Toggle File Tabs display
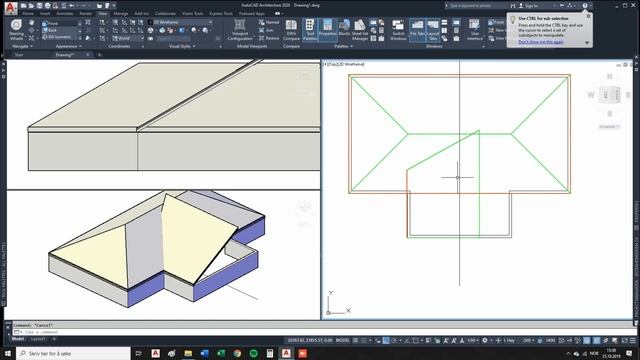 coord(417,30)
